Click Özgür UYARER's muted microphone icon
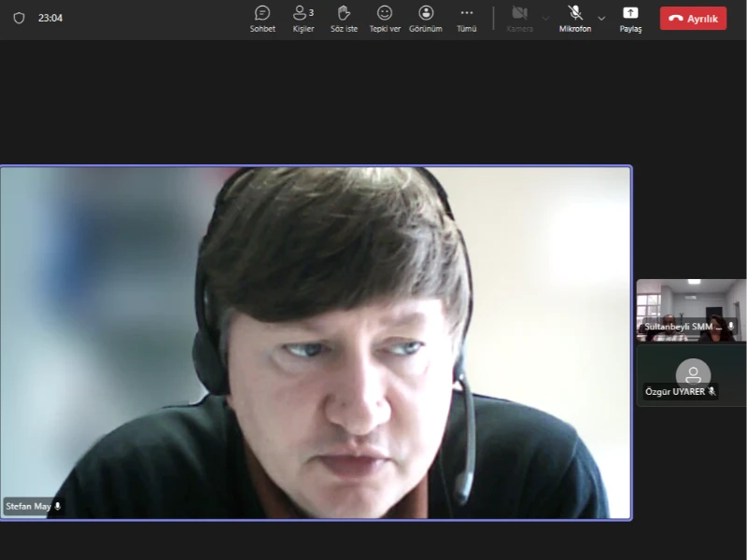This screenshot has width=747, height=560. pyautogui.click(x=712, y=392)
